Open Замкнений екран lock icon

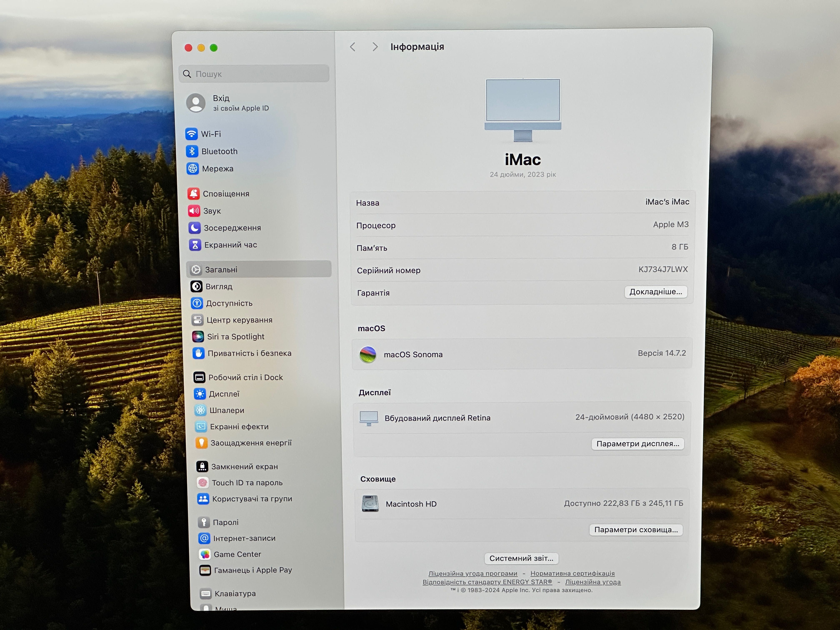point(202,466)
